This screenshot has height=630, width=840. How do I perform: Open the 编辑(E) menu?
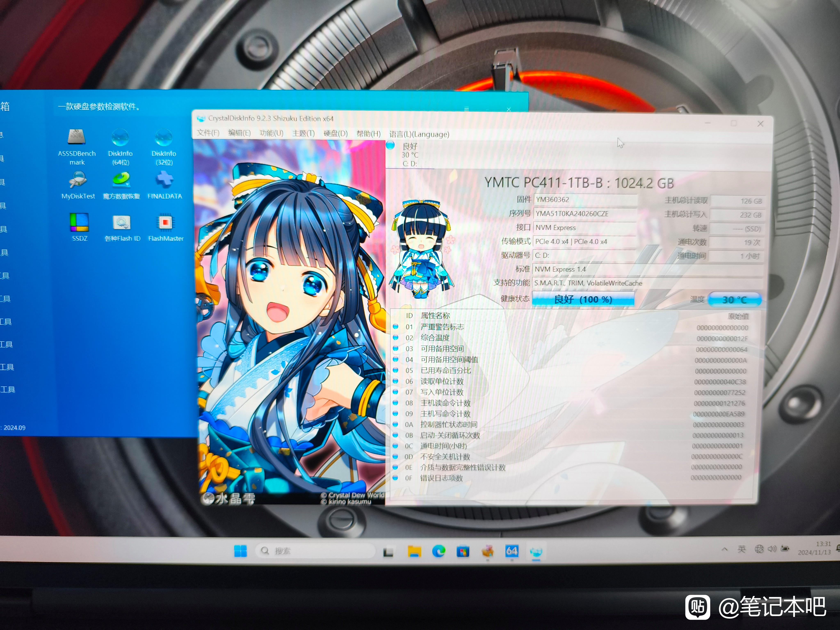tap(239, 133)
